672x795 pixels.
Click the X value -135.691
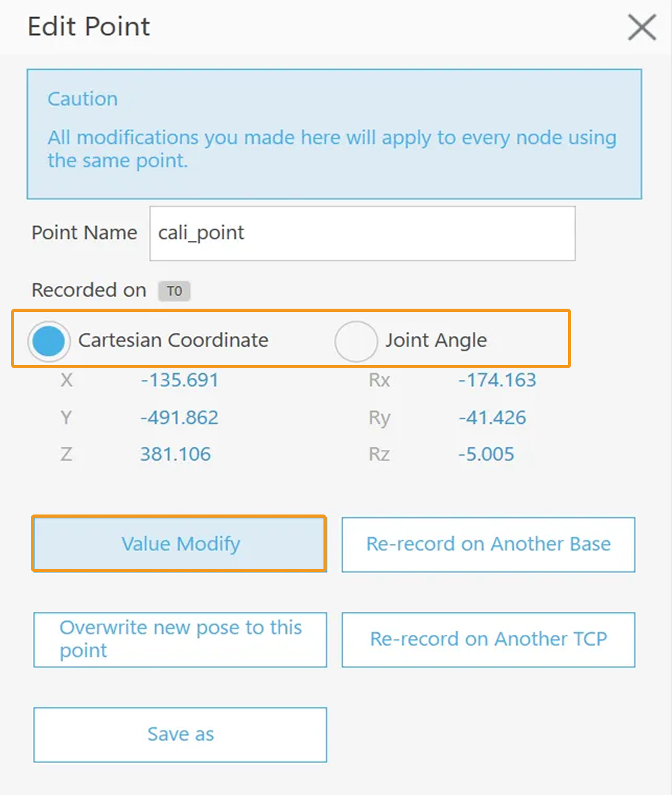click(179, 380)
